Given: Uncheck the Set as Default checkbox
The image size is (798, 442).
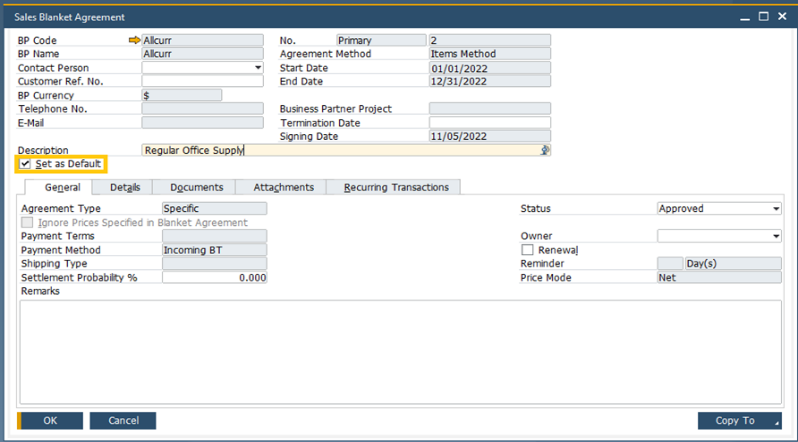Looking at the screenshot, I should pos(25,164).
